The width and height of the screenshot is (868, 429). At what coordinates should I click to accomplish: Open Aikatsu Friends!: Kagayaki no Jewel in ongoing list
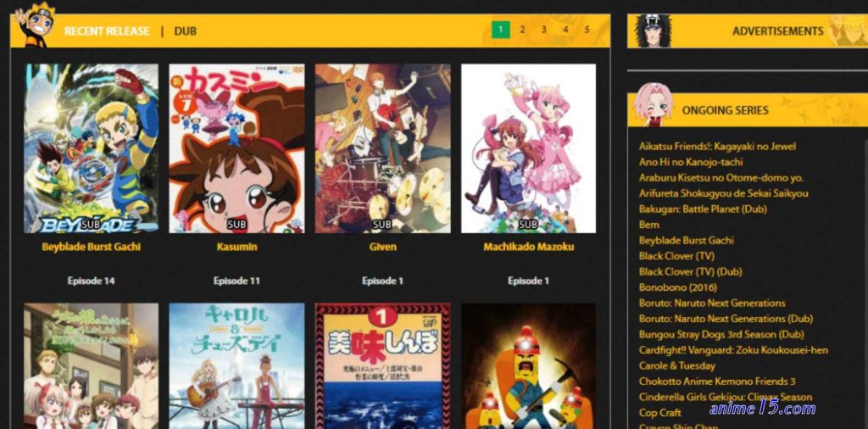tap(717, 146)
